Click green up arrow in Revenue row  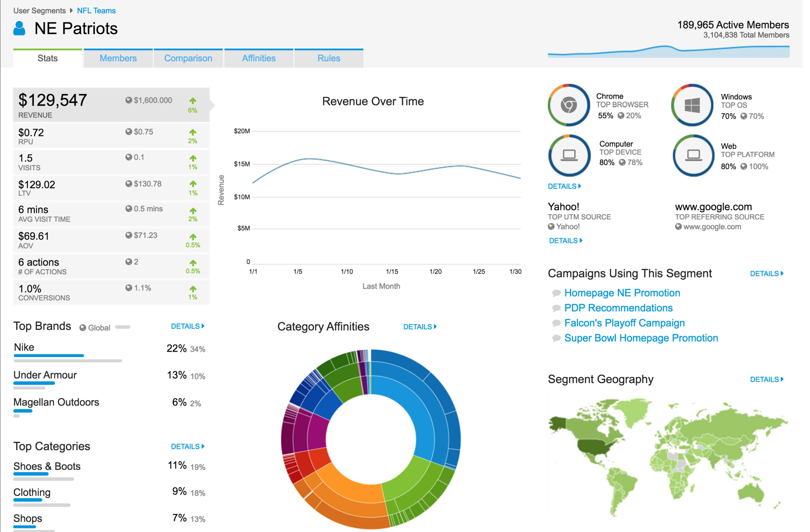193,101
